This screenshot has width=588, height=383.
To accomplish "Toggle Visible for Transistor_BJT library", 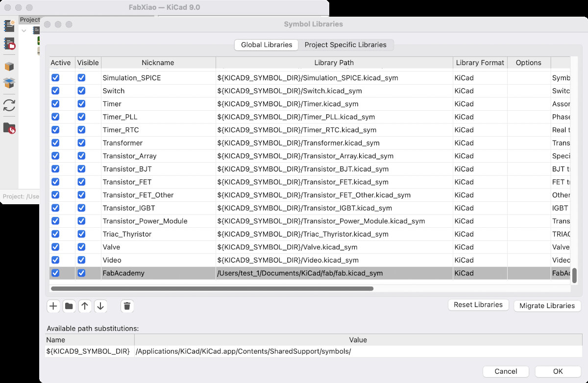I will click(x=81, y=169).
